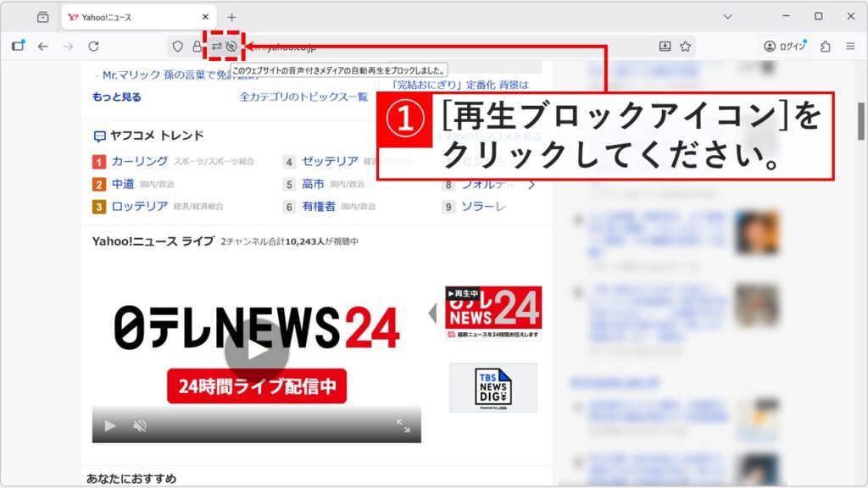Reload the current Yahoo!ニュース page
The width and height of the screenshot is (868, 488).
click(x=93, y=46)
